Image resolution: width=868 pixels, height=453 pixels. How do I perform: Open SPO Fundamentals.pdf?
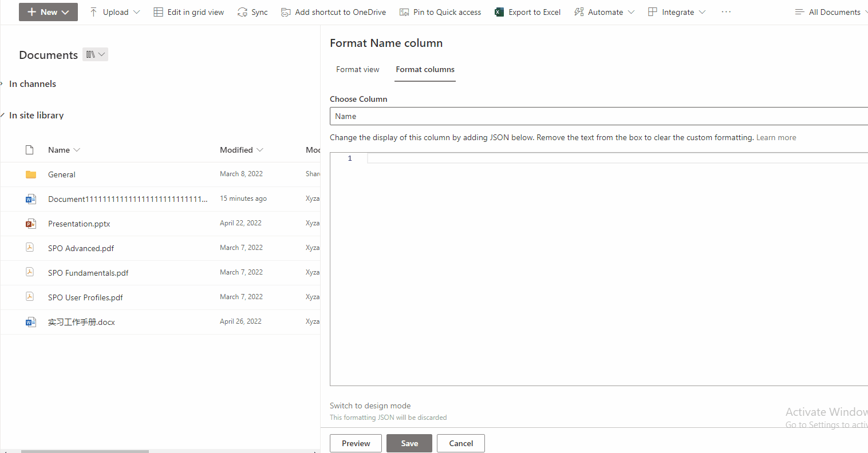tap(88, 273)
